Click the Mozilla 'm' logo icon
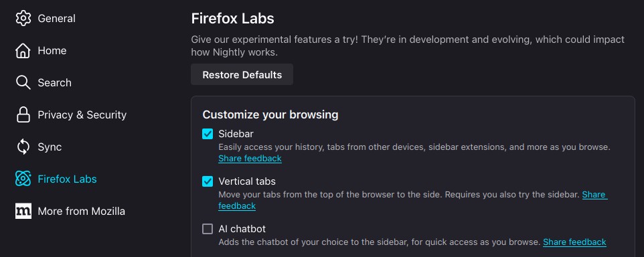 point(23,211)
